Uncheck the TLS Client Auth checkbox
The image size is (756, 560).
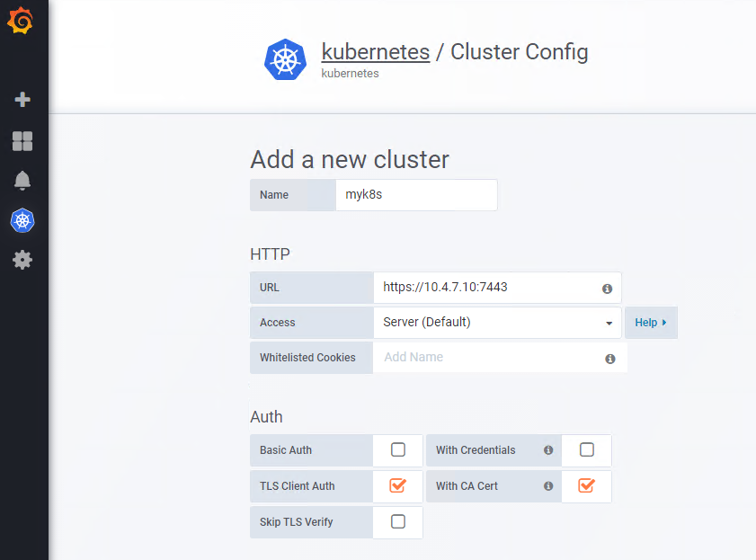click(397, 485)
